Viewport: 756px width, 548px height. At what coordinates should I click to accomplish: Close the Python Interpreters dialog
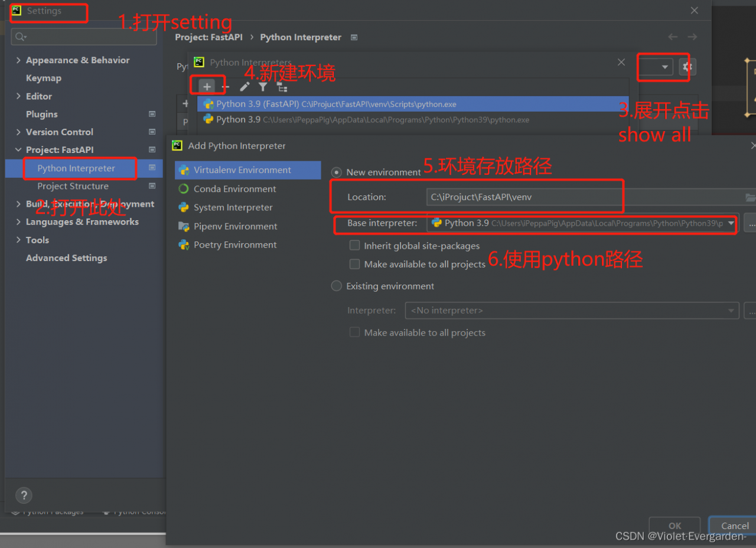pyautogui.click(x=621, y=62)
